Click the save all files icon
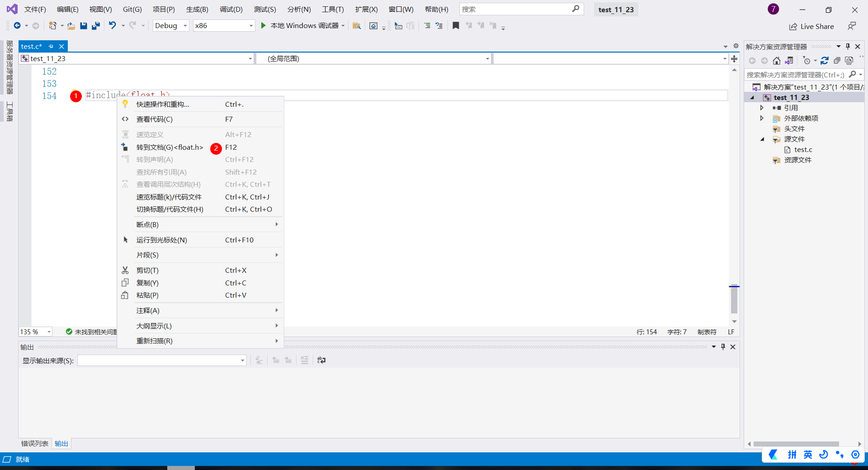868x470 pixels. point(95,26)
